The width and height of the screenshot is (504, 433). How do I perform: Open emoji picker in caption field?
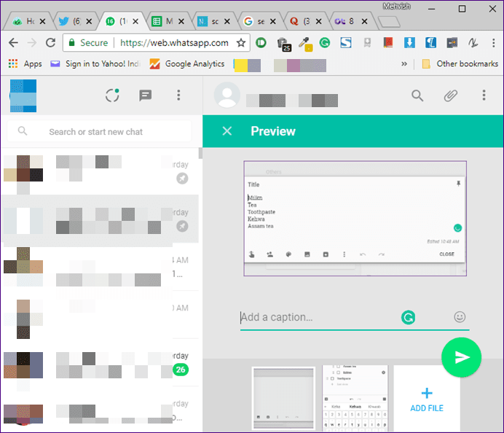tap(460, 317)
